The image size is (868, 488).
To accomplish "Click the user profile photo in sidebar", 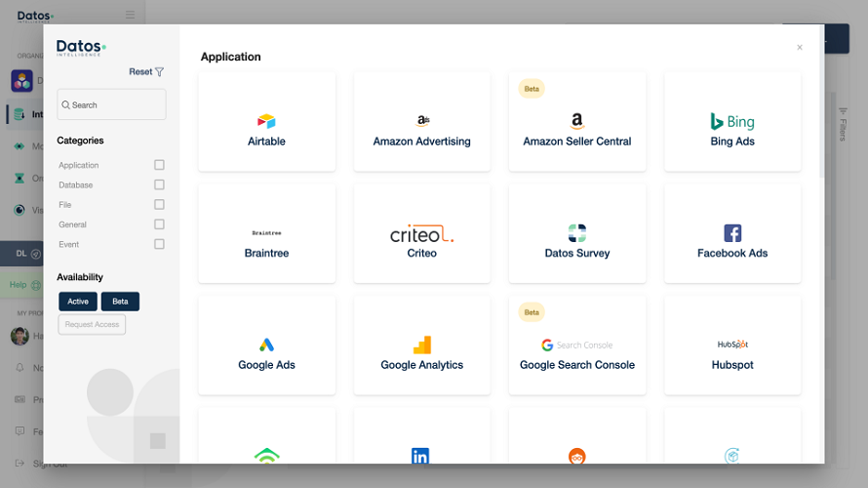I will 20,336.
